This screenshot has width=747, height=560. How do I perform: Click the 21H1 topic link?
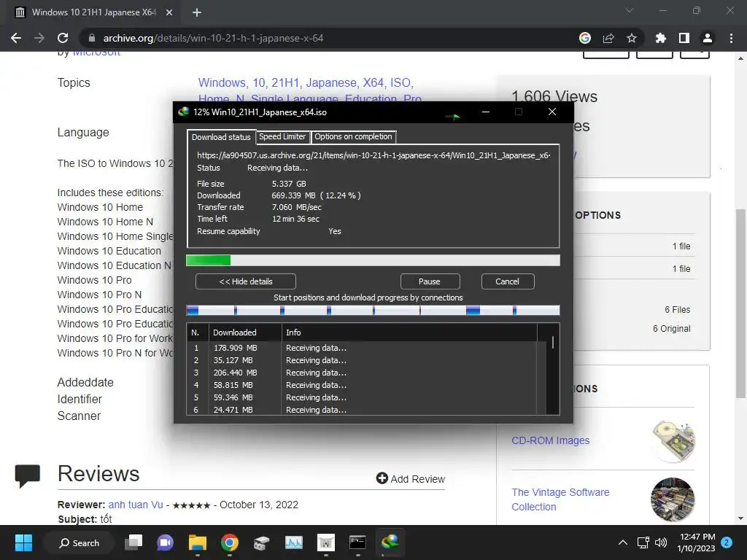click(285, 83)
